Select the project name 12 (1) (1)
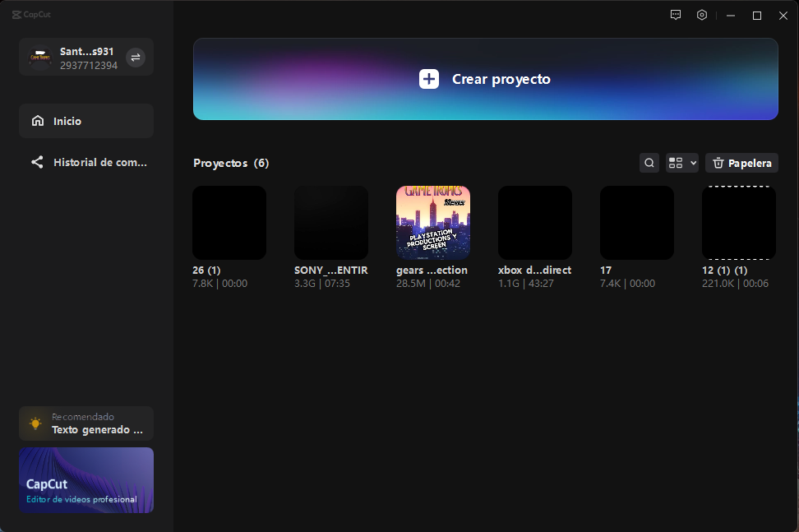 click(724, 270)
